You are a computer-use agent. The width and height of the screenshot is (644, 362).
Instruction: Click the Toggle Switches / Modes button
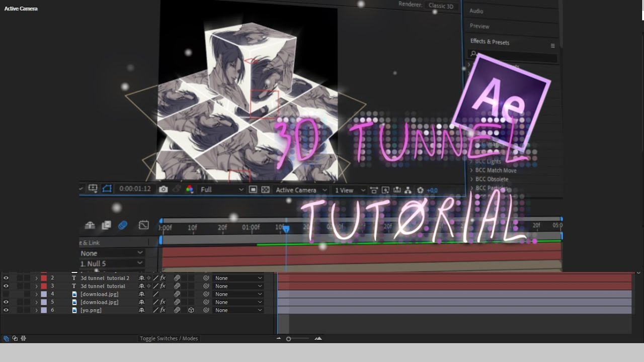pos(169,338)
